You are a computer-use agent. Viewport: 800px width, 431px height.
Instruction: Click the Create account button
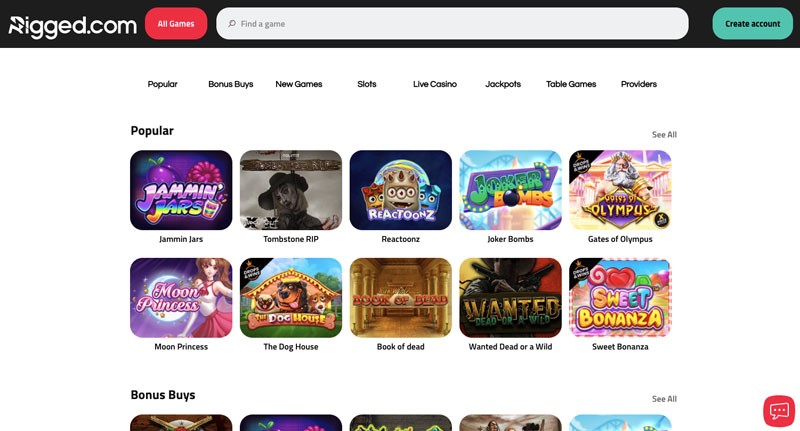click(x=753, y=23)
